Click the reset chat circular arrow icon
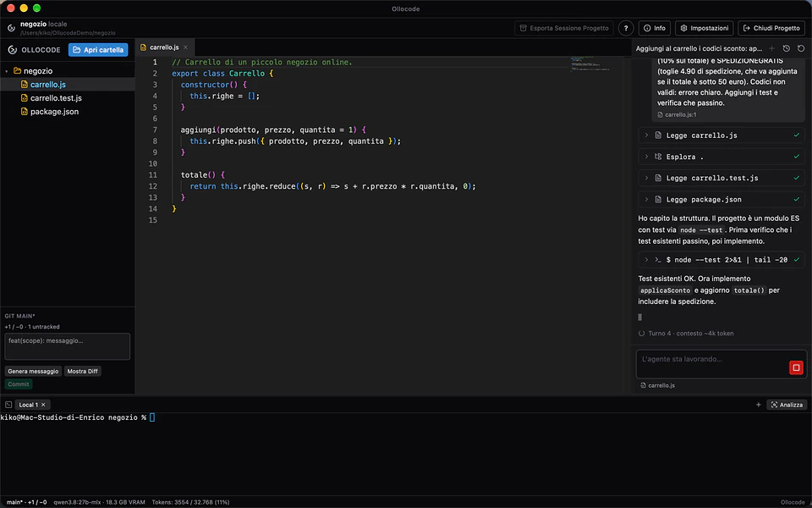Screen dimensions: 812x508 click(801, 48)
